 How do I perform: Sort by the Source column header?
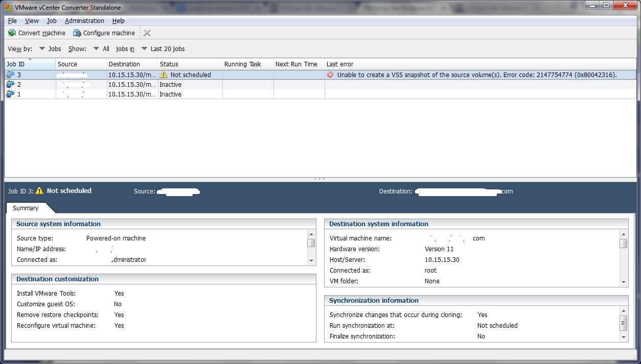(81, 64)
